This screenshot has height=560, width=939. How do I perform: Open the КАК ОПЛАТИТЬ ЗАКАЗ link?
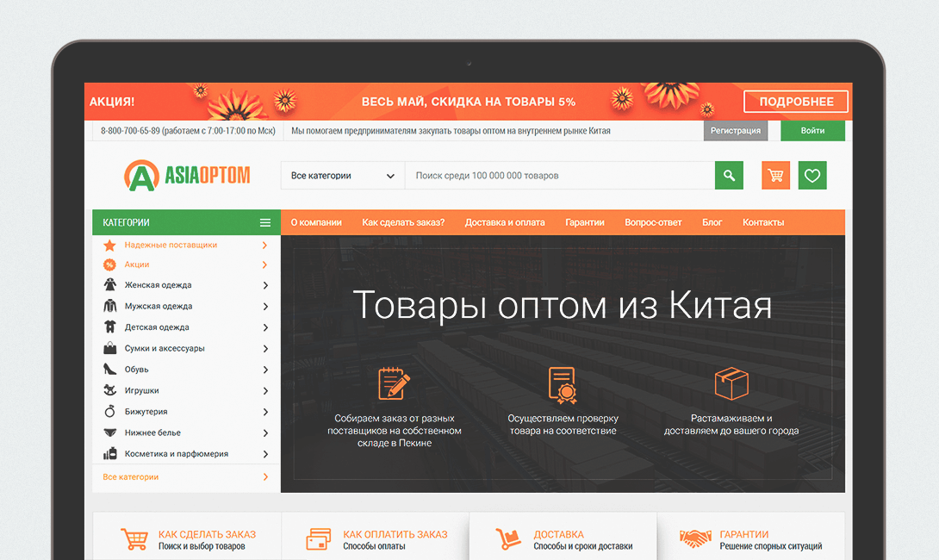coord(395,534)
